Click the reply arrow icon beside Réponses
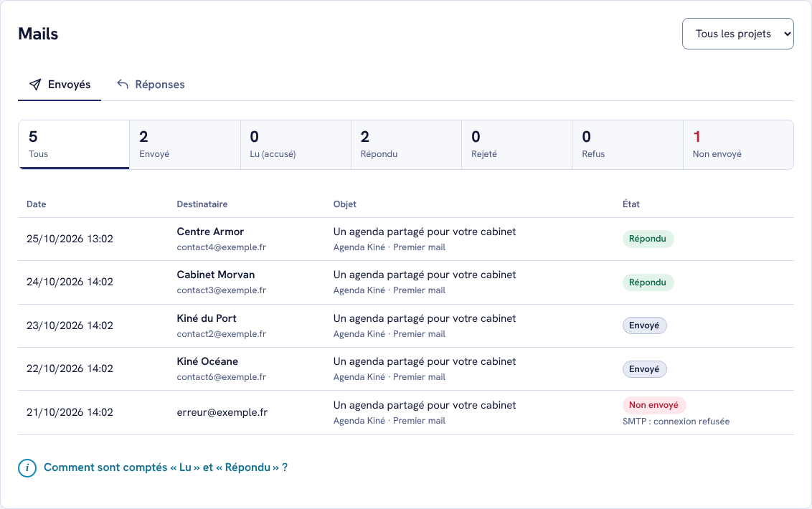Screen dimensions: 812x509 click(123, 84)
